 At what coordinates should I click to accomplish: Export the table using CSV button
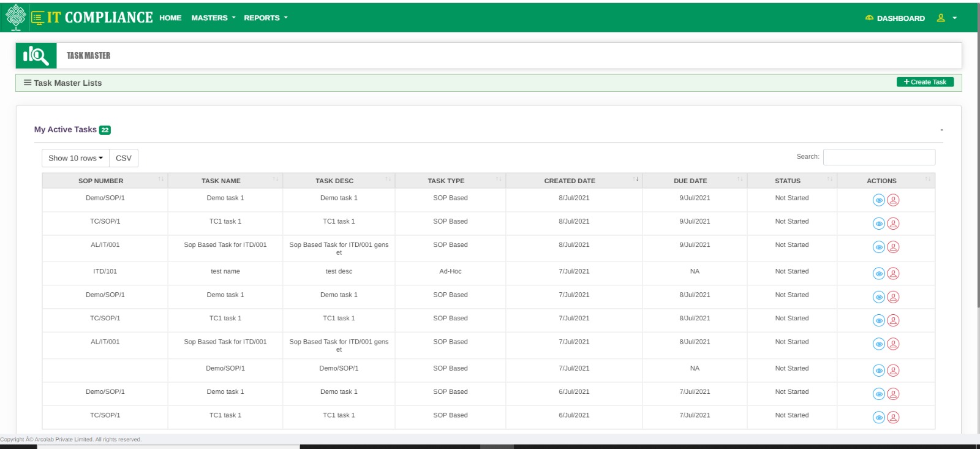coord(124,158)
